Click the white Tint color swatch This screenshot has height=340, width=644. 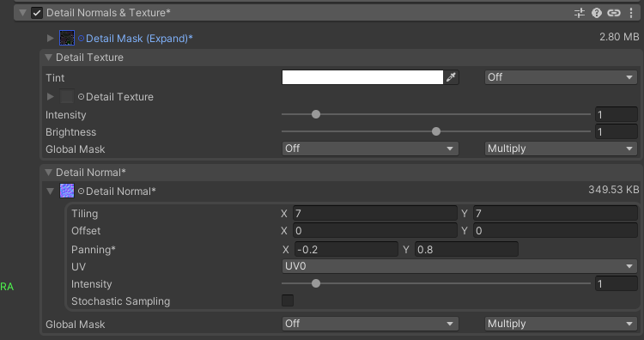tap(362, 77)
